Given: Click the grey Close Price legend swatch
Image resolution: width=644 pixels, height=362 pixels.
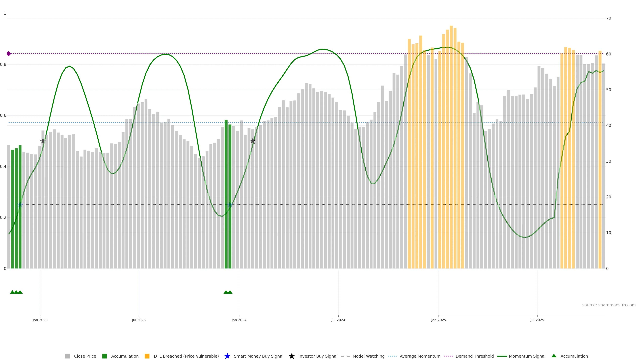Looking at the screenshot, I should click(67, 356).
